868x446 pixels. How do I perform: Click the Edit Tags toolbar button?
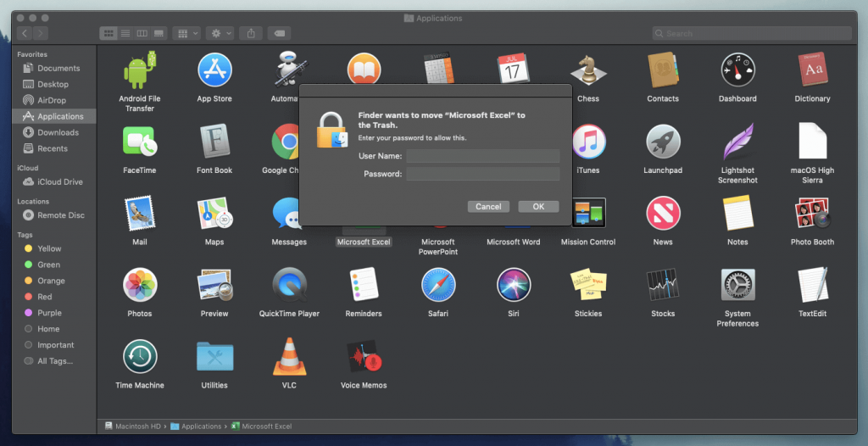click(280, 33)
